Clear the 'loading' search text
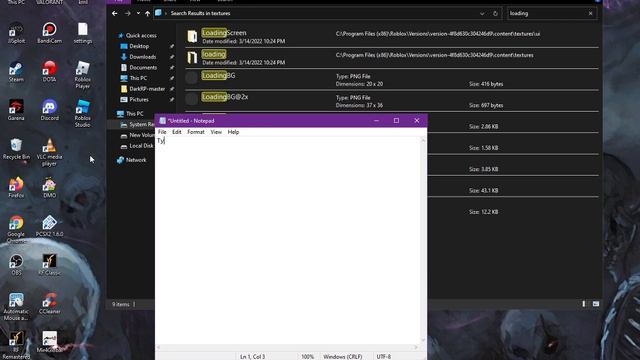 tap(590, 13)
